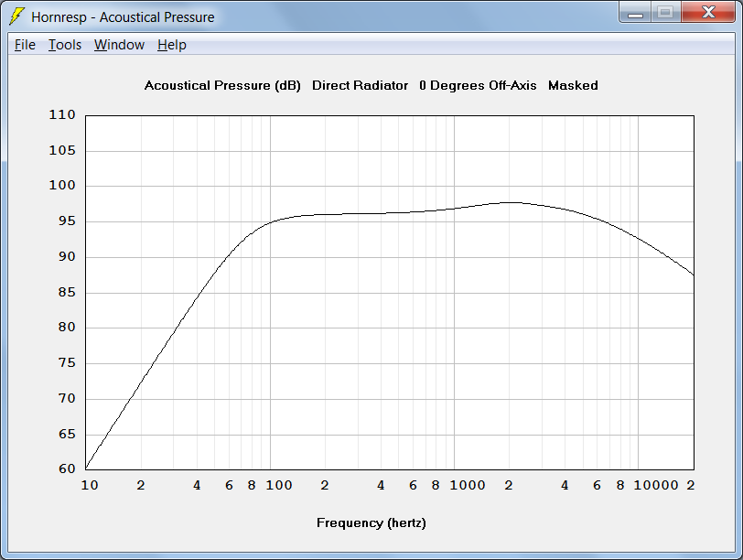This screenshot has height=560, width=743.
Task: Click the Hornresp lightning bolt title icon
Action: (x=16, y=16)
